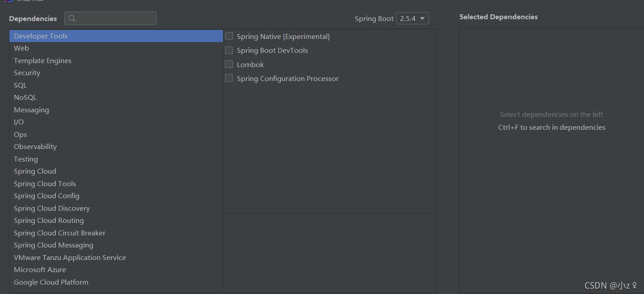Click the search magnifier icon in Dependencies field
Image resolution: width=644 pixels, height=294 pixels.
pos(72,18)
